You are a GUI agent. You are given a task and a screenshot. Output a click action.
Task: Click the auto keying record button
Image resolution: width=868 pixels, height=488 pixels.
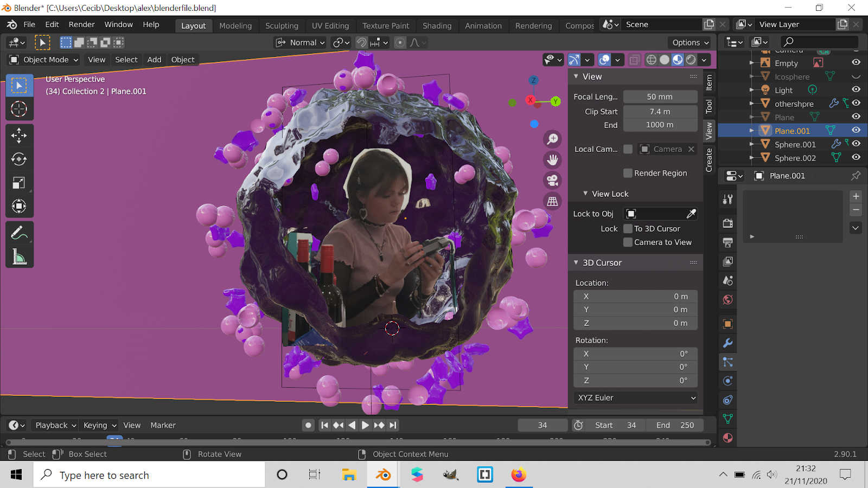pos(308,425)
